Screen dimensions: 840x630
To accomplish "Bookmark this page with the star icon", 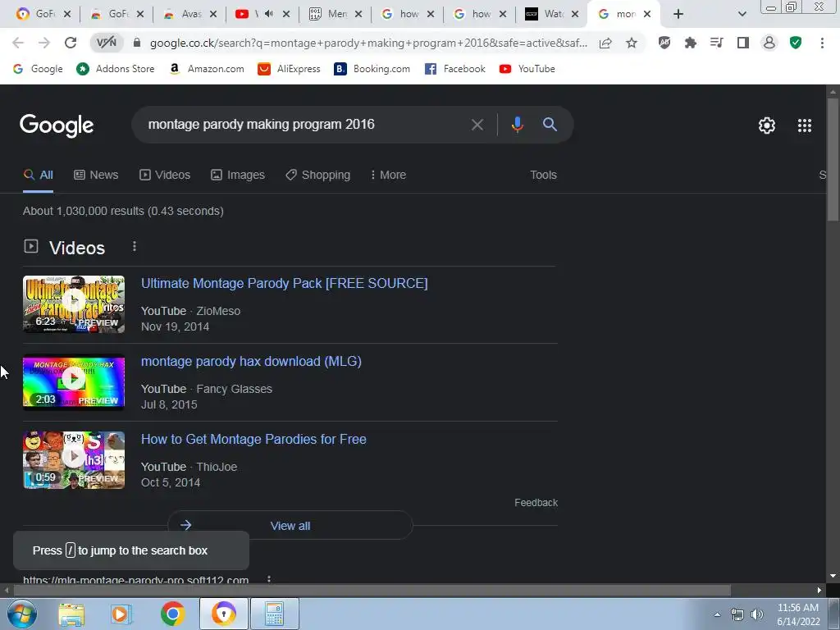I will [x=632, y=43].
